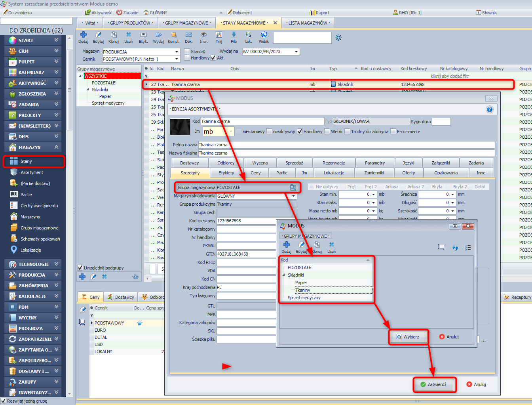The image size is (532, 405).
Task: Open the LISTA MAGAZYNÓW tab
Action: pyautogui.click(x=308, y=23)
